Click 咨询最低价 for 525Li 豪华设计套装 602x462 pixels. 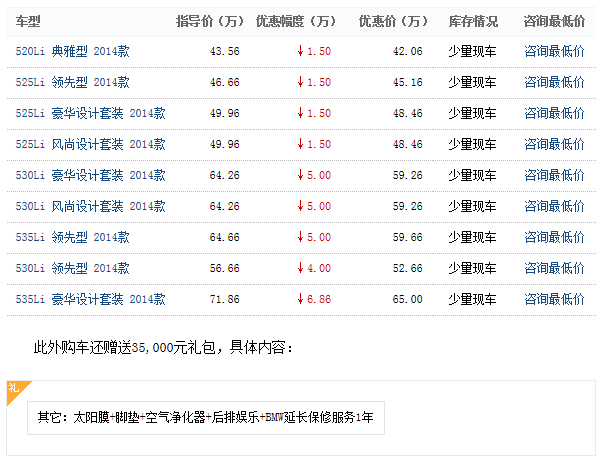[x=554, y=113]
